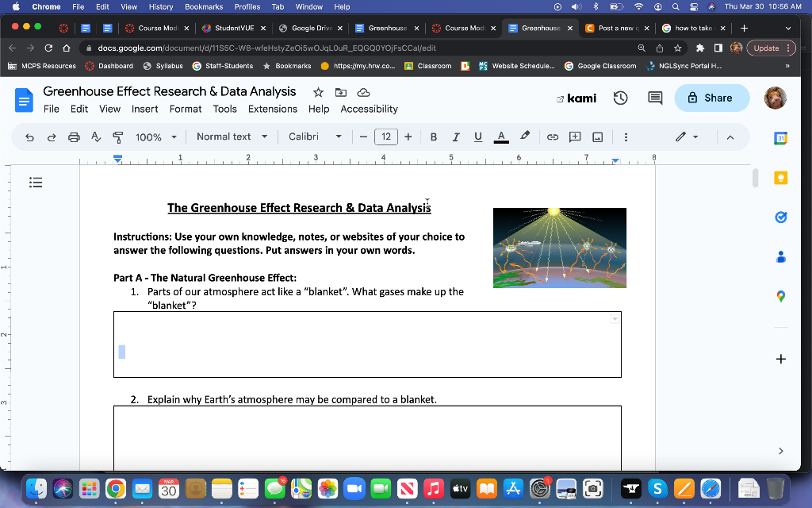Click the greenhouse effect diagram image

(559, 248)
